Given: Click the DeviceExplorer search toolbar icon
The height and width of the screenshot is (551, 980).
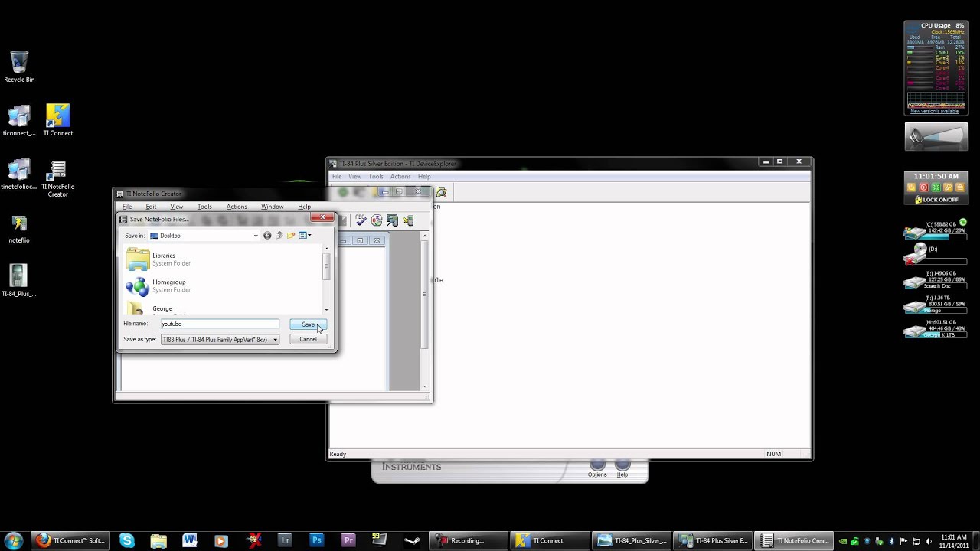Looking at the screenshot, I should tap(441, 192).
